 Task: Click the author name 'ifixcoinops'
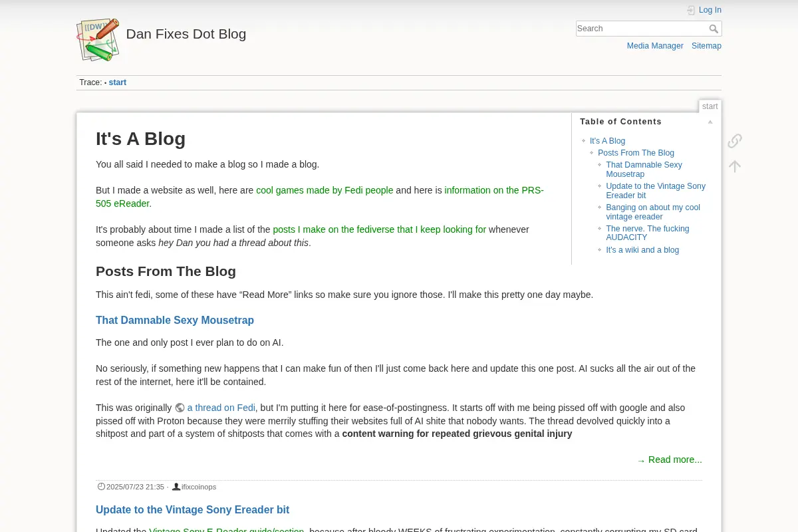point(199,487)
